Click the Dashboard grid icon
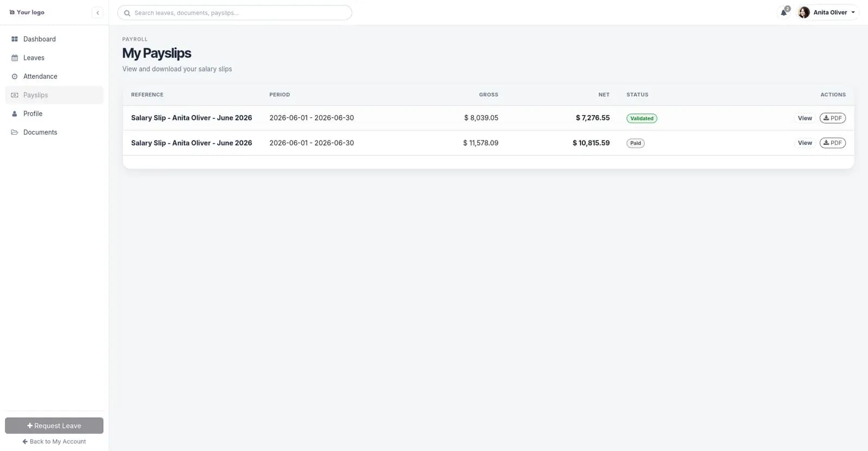This screenshot has height=451, width=868. (x=15, y=39)
